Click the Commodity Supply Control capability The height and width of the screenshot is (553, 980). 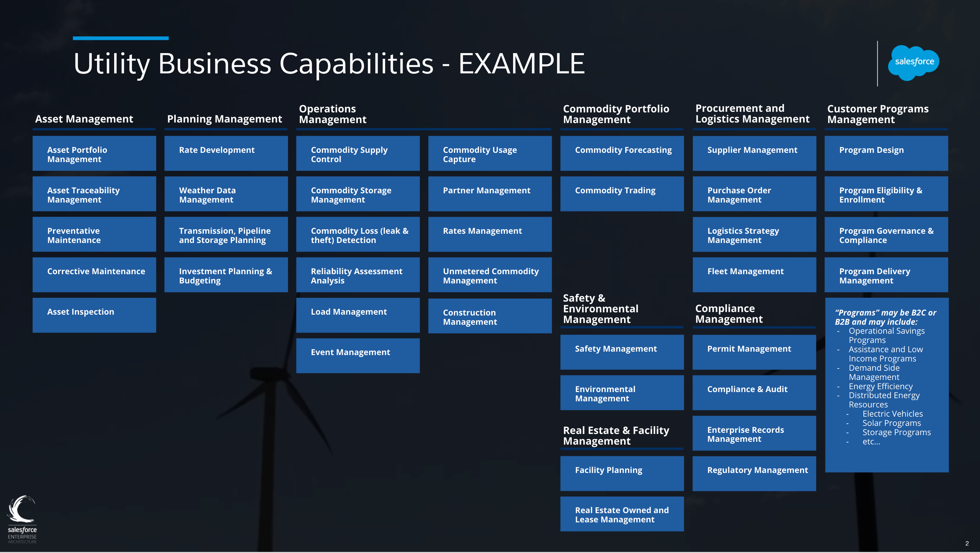pyautogui.click(x=357, y=153)
